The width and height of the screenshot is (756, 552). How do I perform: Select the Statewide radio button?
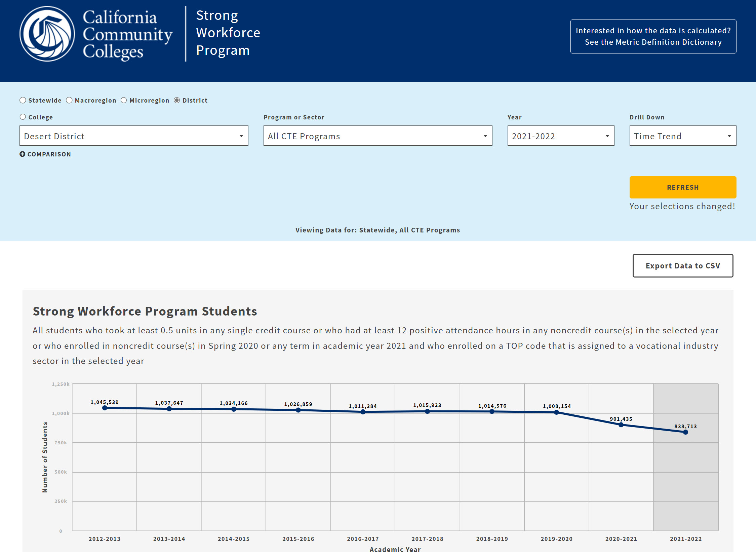(x=23, y=100)
